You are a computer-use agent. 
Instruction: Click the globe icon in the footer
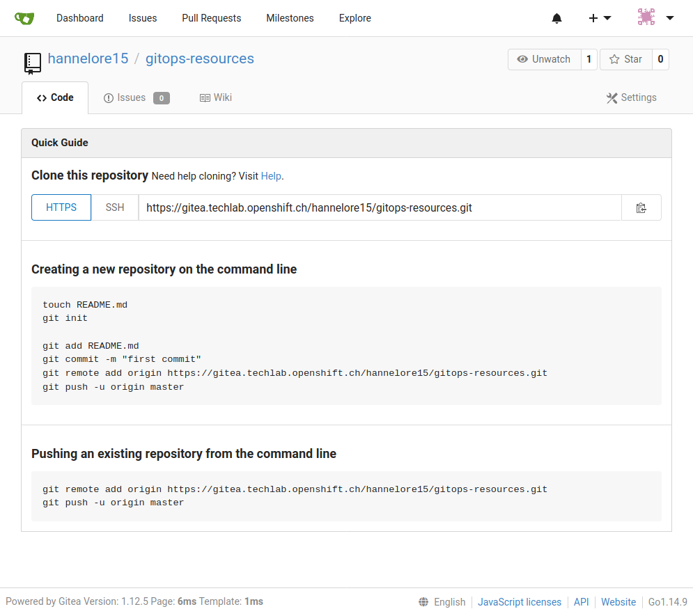(x=423, y=601)
